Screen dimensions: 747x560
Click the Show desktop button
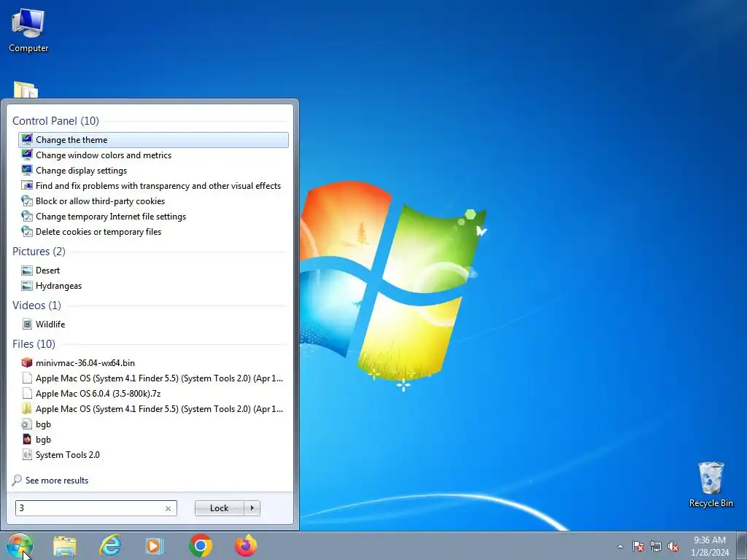[x=741, y=545]
